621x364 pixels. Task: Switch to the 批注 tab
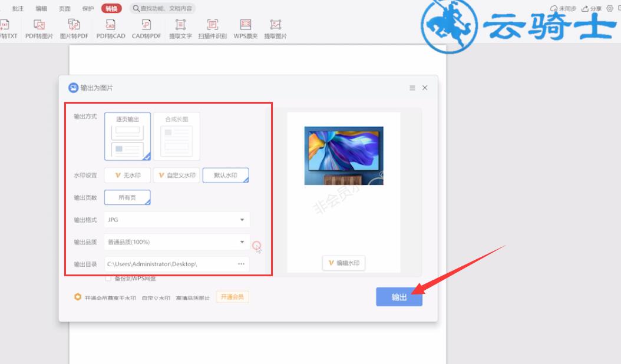(18, 8)
